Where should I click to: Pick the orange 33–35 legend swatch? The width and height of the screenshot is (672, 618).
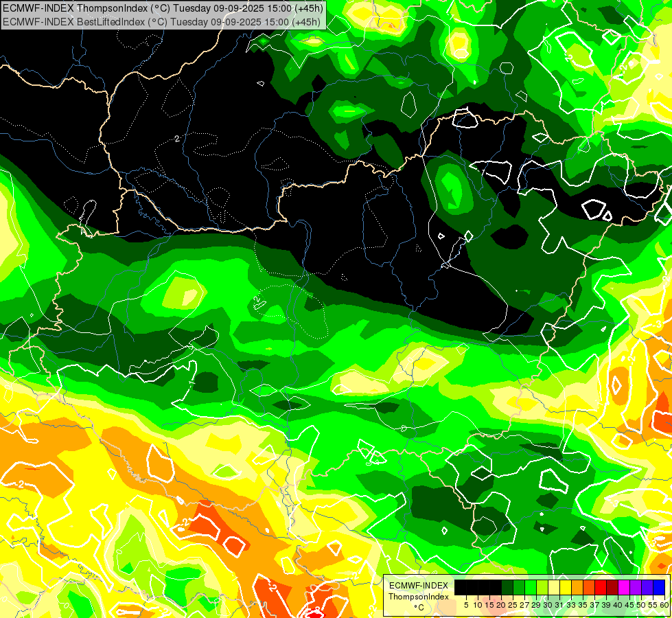pos(577,587)
